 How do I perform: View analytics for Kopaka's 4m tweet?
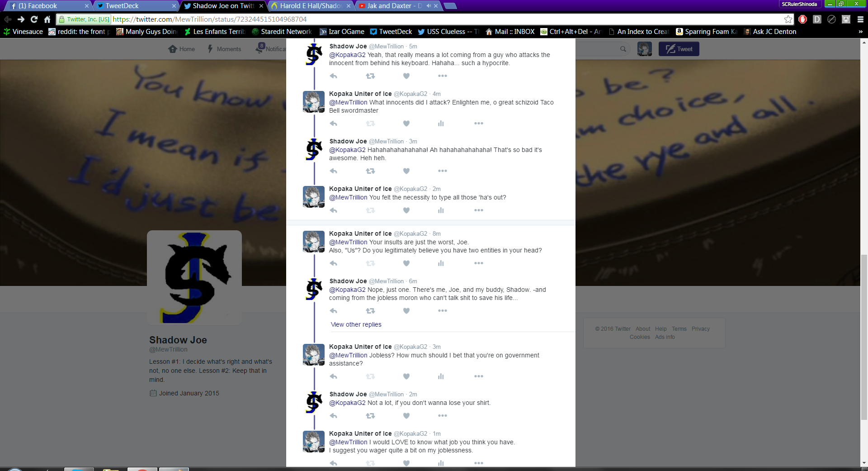tap(441, 124)
